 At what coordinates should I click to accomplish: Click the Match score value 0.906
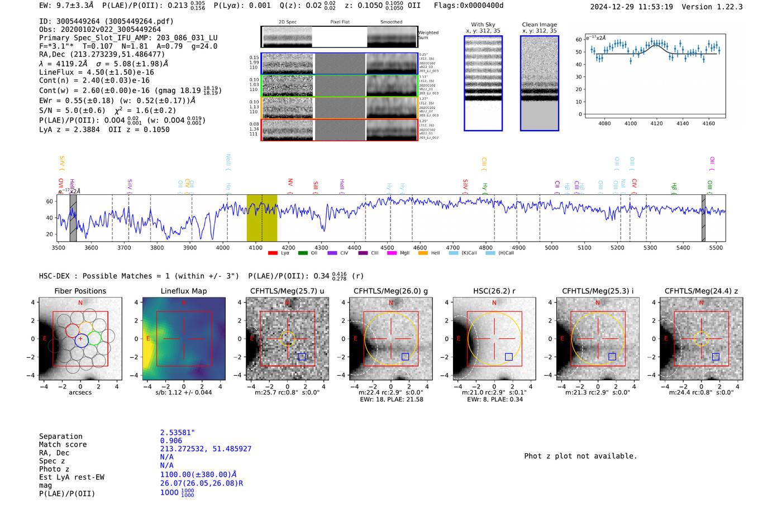pos(171,441)
